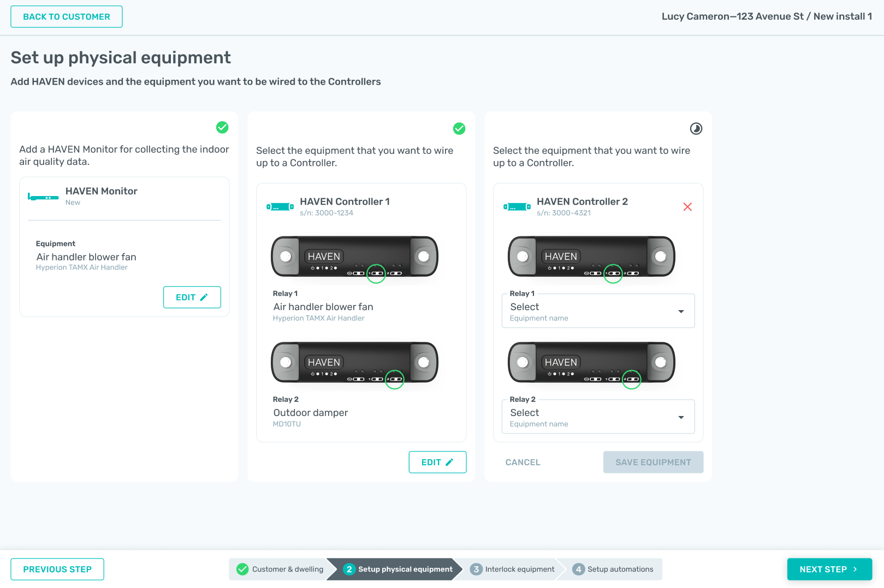Click the green checkmark on Controller 1 card
884x588 pixels.
(459, 128)
